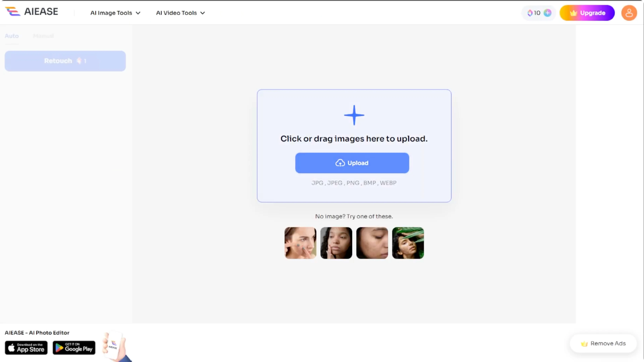
Task: Click the crown icon in Remove Ads
Action: tap(584, 344)
